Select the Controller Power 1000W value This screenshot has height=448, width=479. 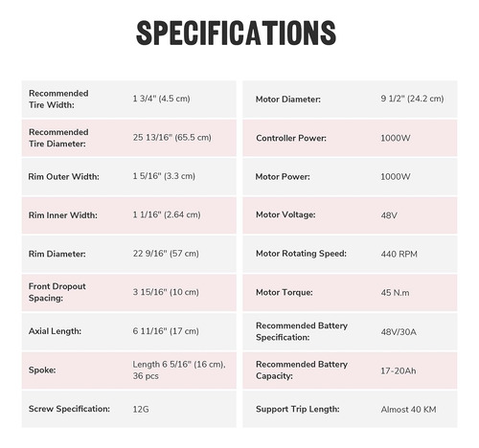[x=396, y=138]
